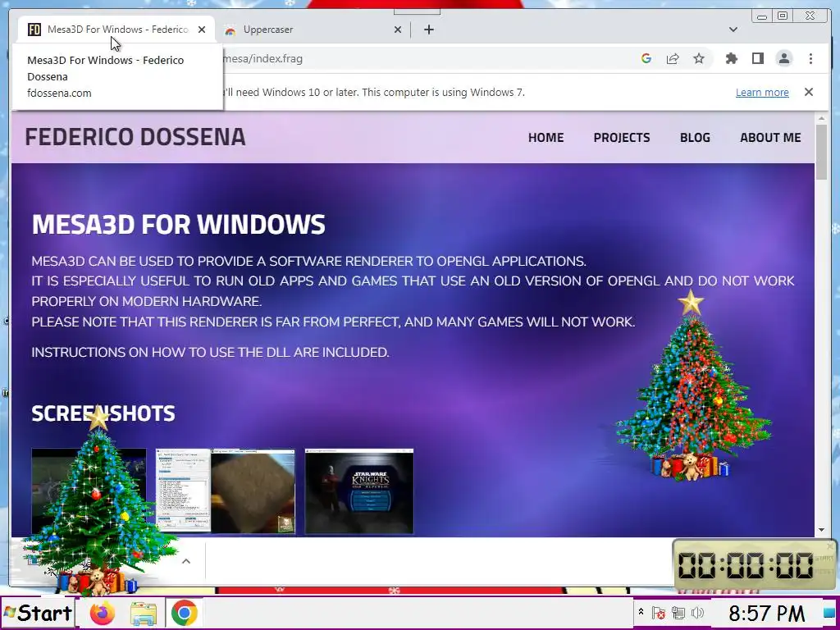Screen dimensions: 840x630
Task: Open the Blog menu item
Action: (695, 138)
